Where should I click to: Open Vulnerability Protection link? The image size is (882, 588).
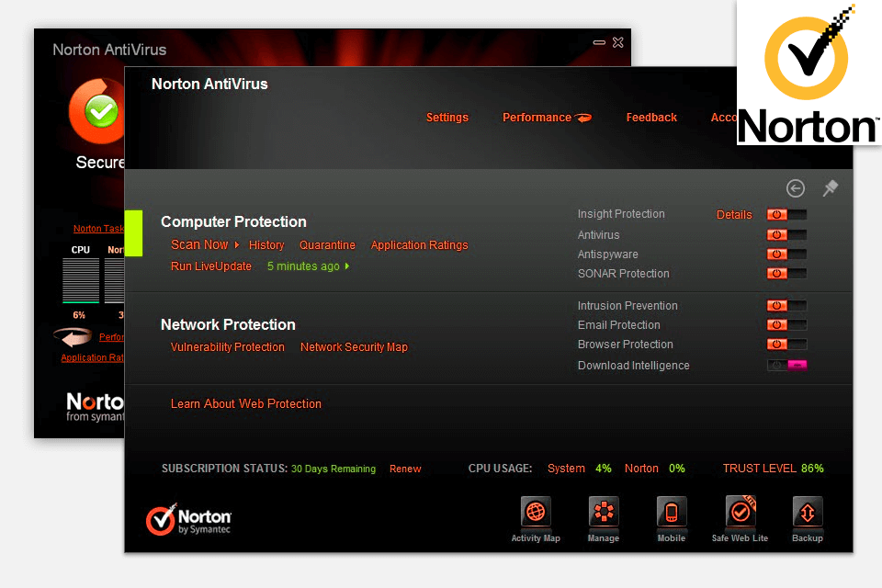(x=227, y=347)
